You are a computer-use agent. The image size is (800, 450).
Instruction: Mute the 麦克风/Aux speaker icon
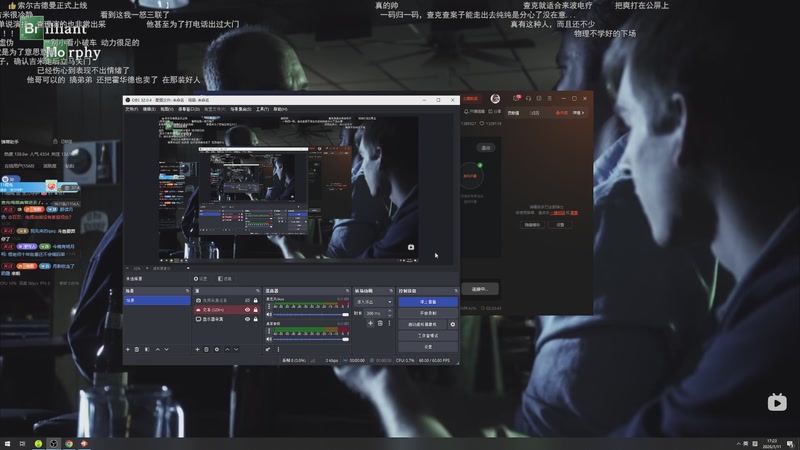269,314
